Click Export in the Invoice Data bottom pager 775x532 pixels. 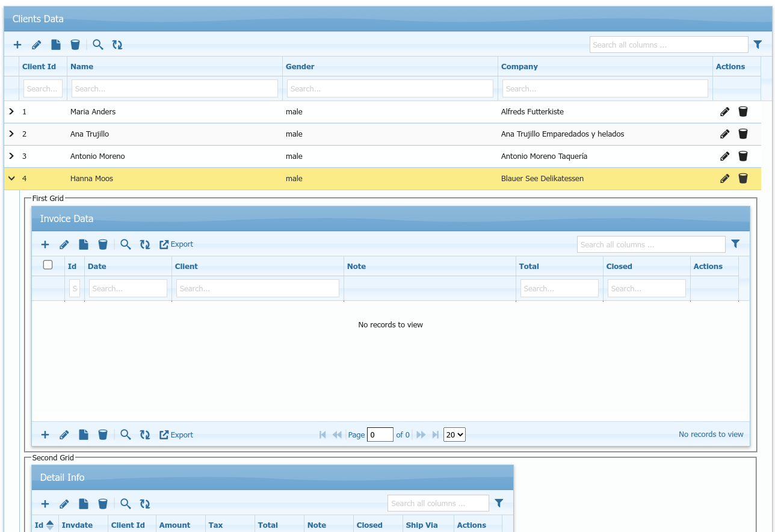[x=176, y=435]
